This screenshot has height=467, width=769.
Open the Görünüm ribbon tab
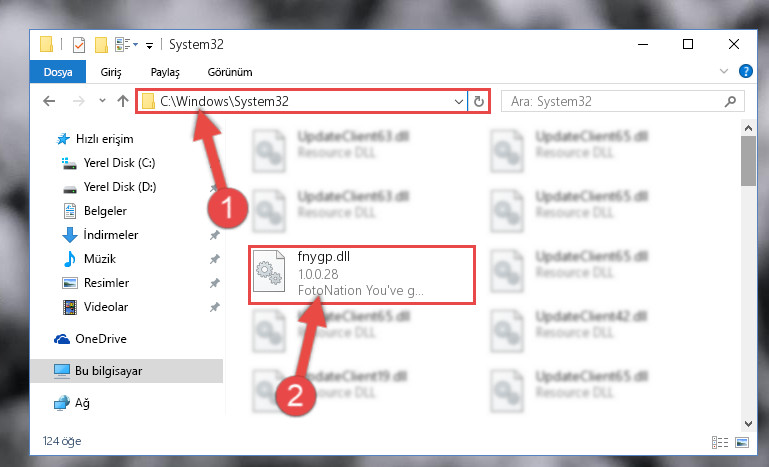pyautogui.click(x=230, y=72)
